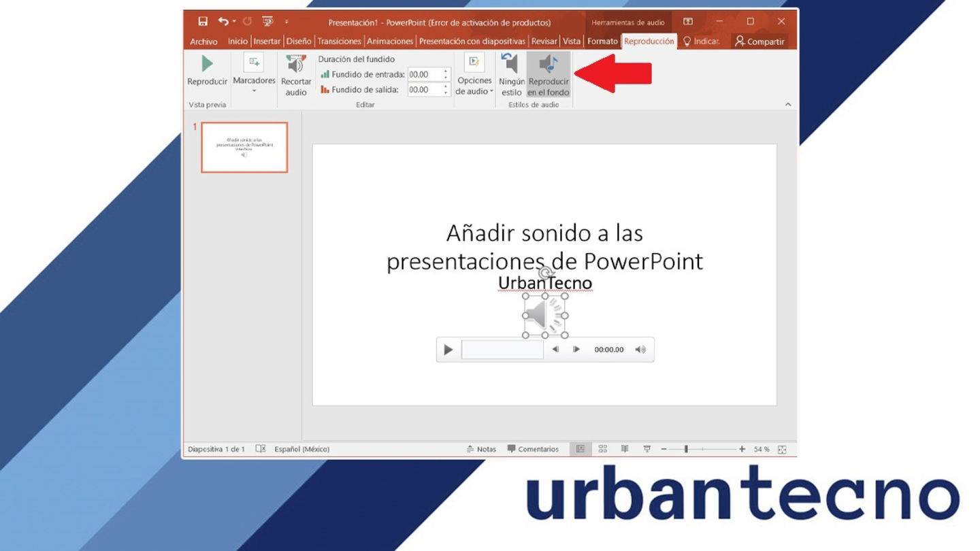
Task: Open the undo history dropdown arrow
Action: click(x=233, y=22)
